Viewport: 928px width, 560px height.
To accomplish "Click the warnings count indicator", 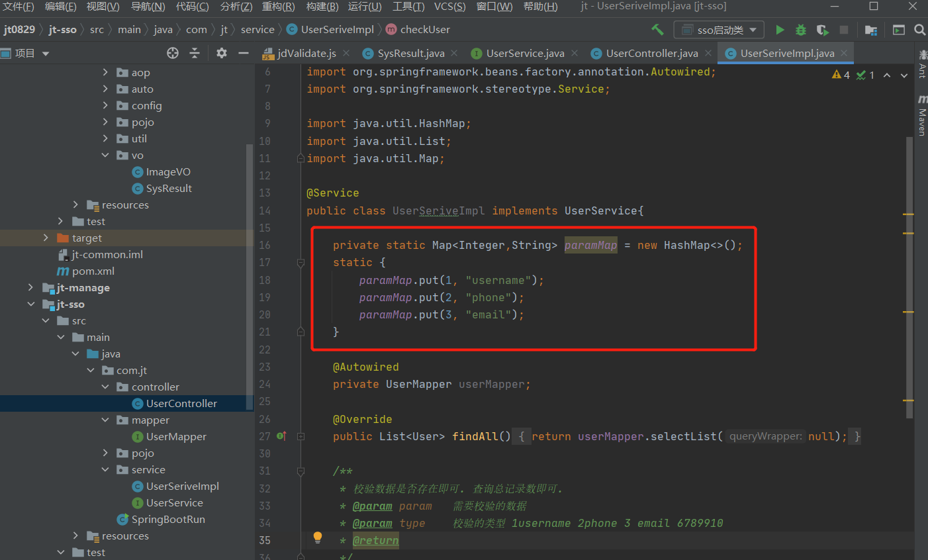I will (x=841, y=75).
